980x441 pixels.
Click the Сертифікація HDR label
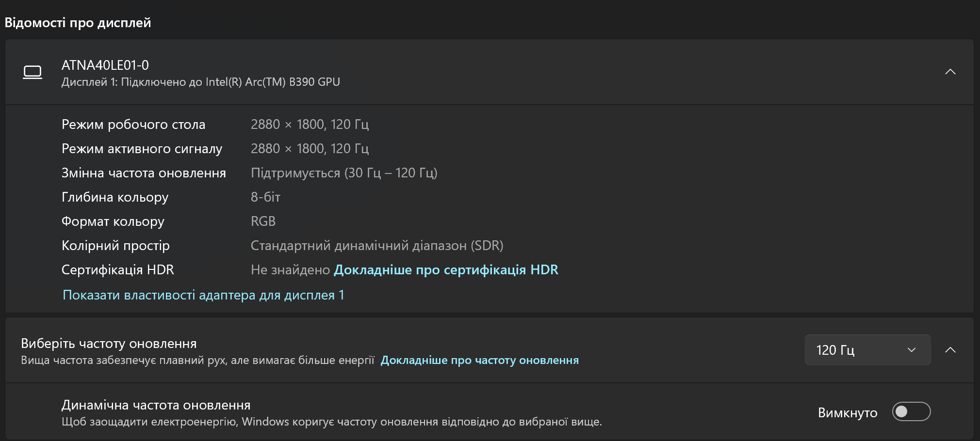coord(117,270)
